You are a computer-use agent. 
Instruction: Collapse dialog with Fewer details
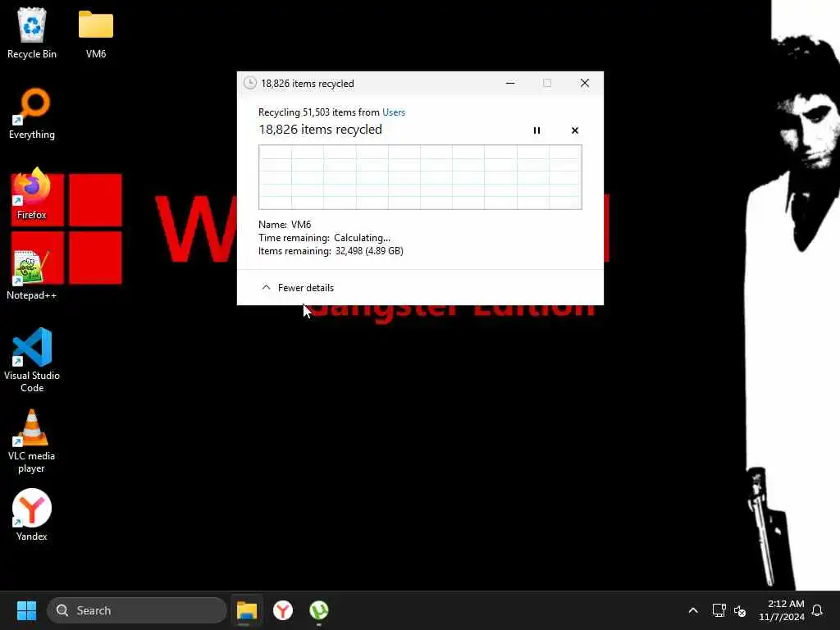pyautogui.click(x=298, y=288)
